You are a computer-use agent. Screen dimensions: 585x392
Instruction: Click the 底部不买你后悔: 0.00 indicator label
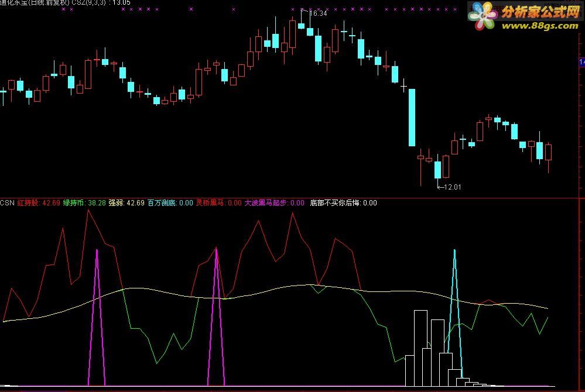pyautogui.click(x=343, y=203)
